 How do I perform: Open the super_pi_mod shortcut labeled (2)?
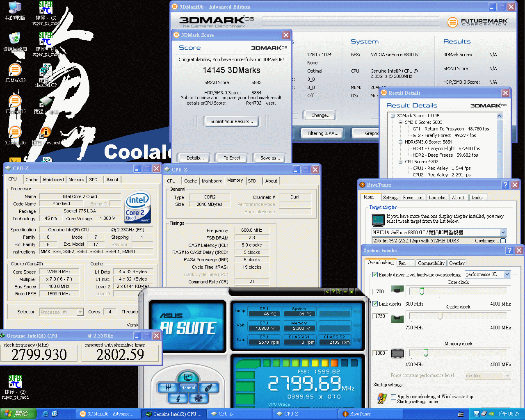pos(15,387)
